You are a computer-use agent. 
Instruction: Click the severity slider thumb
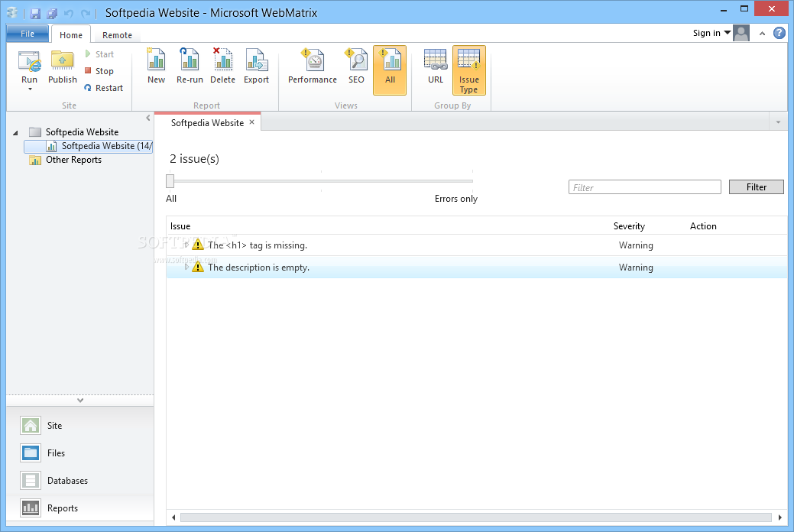[170, 181]
